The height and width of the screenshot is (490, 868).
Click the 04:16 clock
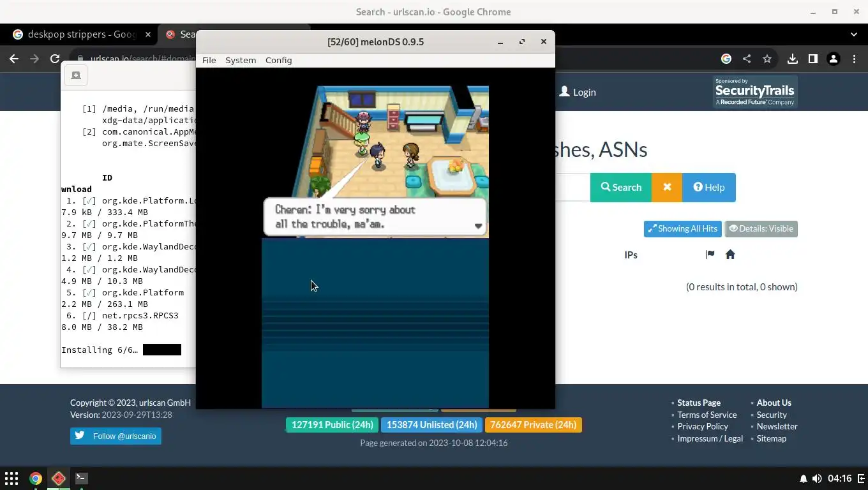click(840, 479)
